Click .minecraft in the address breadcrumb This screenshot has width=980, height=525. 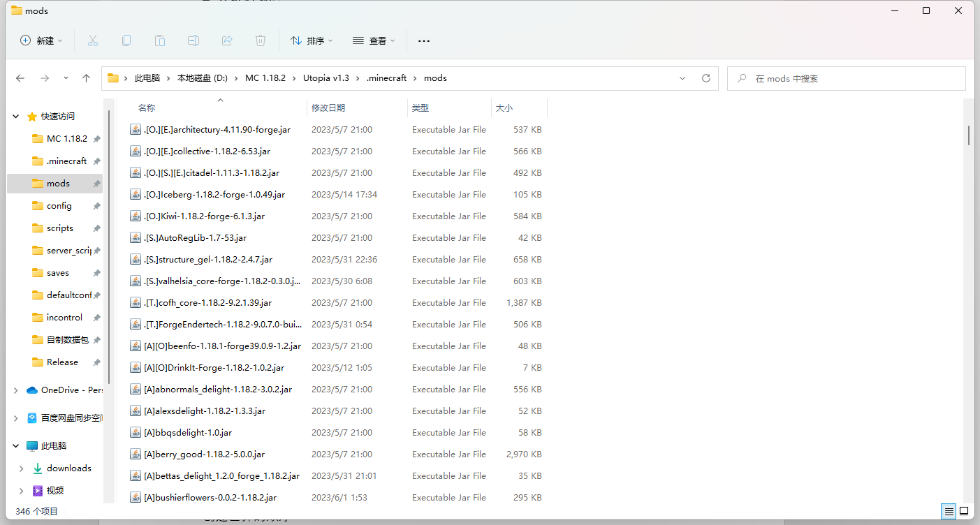point(387,78)
